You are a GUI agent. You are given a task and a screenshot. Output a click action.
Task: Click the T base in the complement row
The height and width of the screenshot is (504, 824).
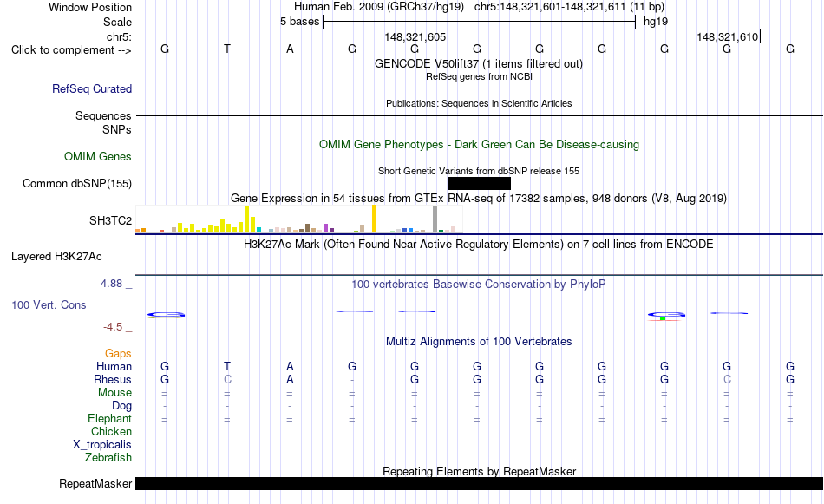tap(227, 49)
